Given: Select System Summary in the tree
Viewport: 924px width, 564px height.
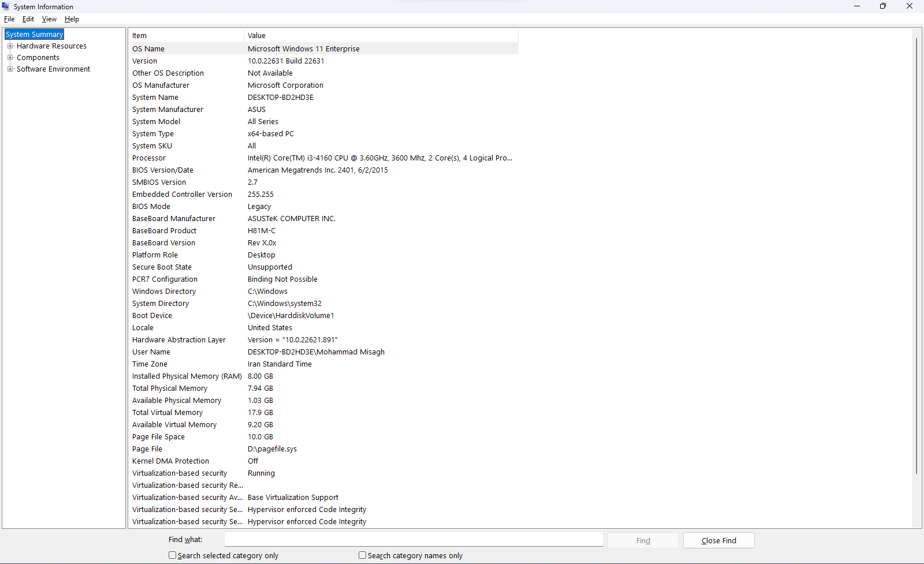Looking at the screenshot, I should 34,35.
